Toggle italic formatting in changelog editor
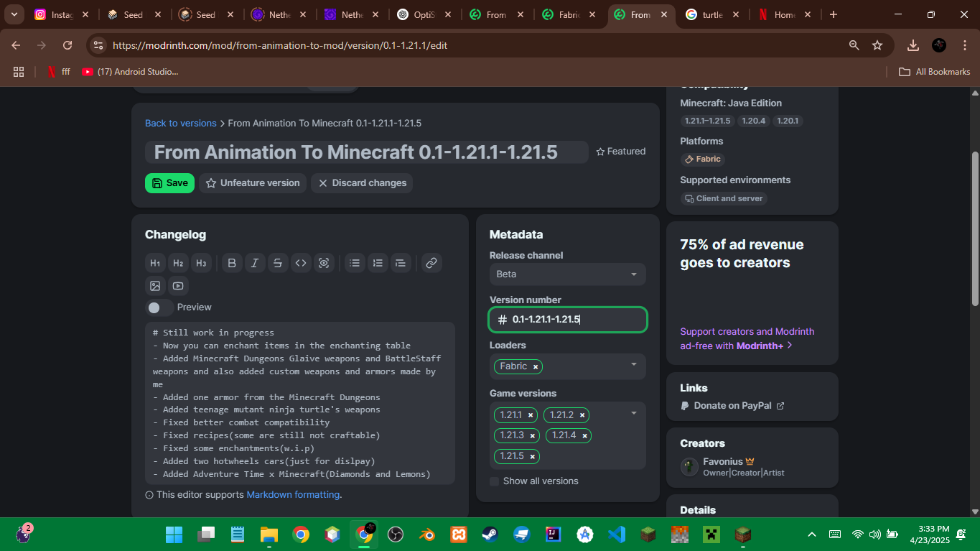This screenshot has height=551, width=980. pyautogui.click(x=255, y=263)
